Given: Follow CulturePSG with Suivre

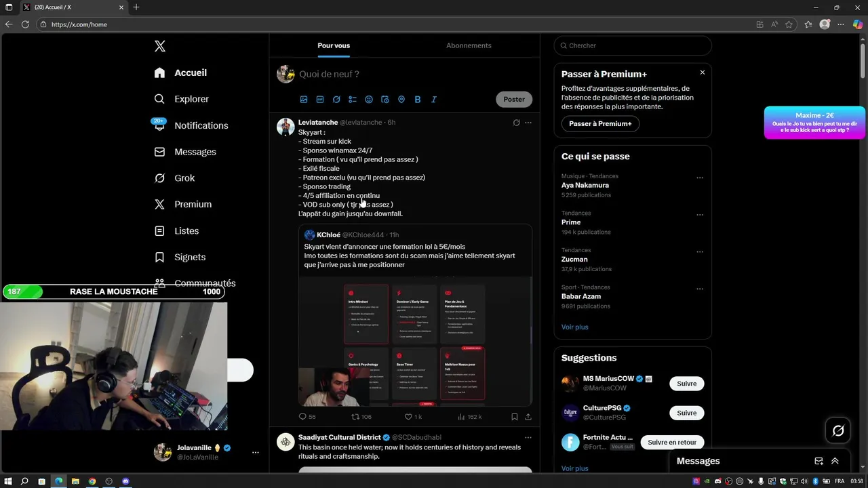Looking at the screenshot, I should tap(686, 413).
